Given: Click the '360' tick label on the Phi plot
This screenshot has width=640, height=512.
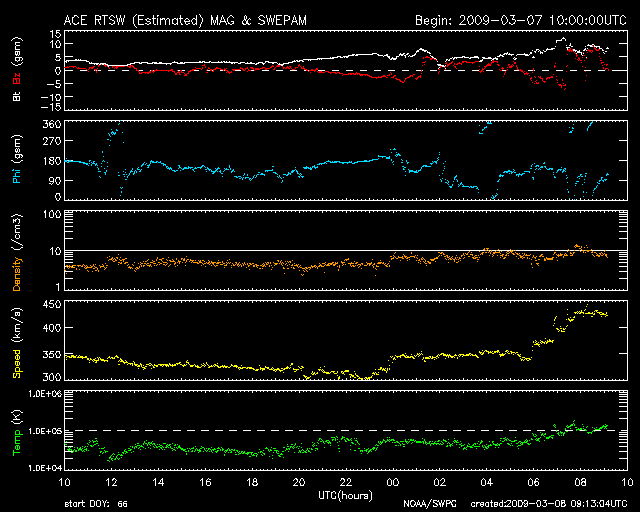Looking at the screenshot, I should (x=52, y=124).
